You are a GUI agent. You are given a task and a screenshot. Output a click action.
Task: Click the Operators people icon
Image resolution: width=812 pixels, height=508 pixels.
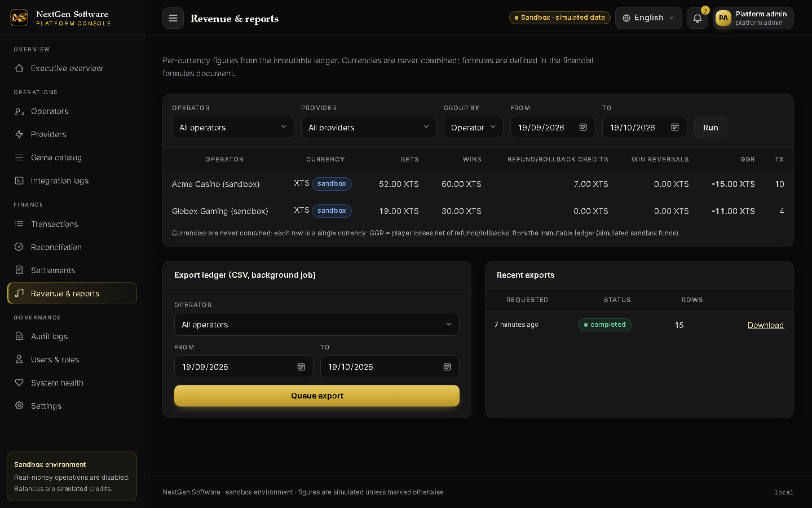click(x=19, y=111)
